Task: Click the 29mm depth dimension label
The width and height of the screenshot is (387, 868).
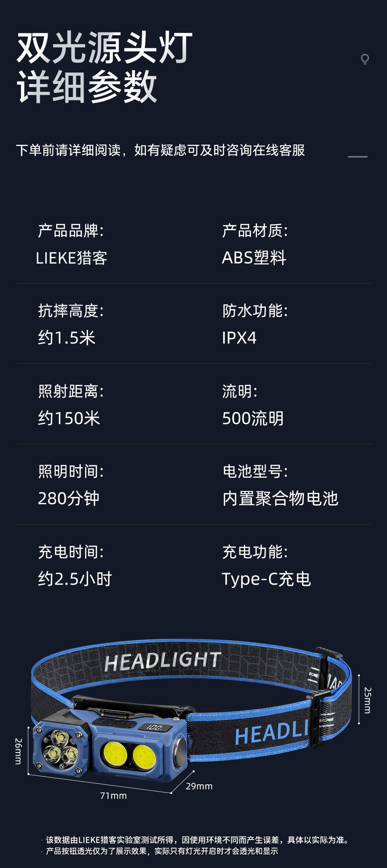Action: (199, 786)
